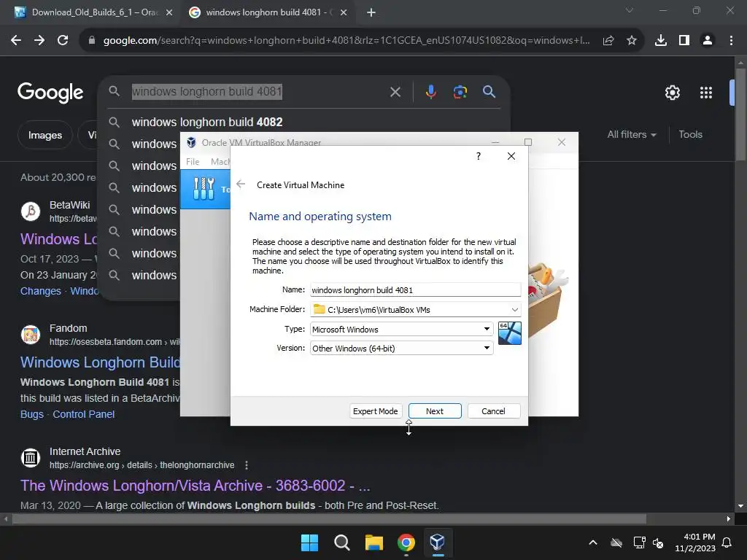Open Chrome downloads icon
This screenshot has height=560, width=747.
pos(661,41)
